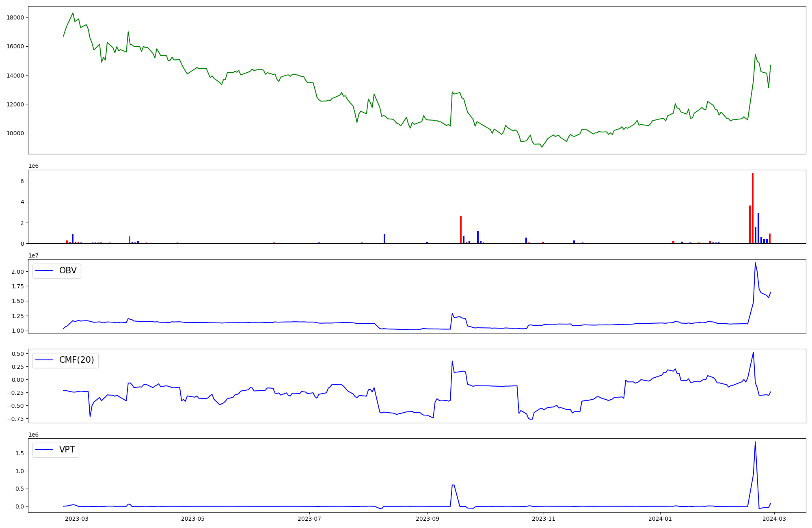Click the OBV line's highest peak
This screenshot has height=528, width=812.
click(x=755, y=263)
